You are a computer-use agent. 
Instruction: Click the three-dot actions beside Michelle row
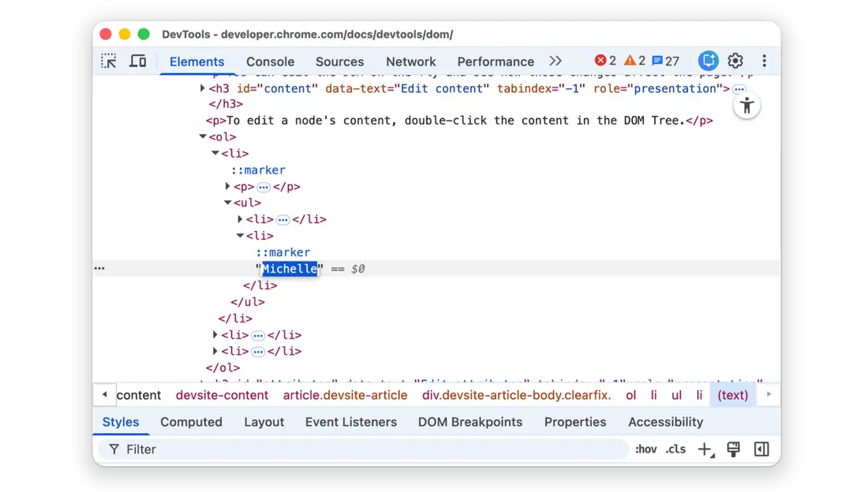(99, 268)
